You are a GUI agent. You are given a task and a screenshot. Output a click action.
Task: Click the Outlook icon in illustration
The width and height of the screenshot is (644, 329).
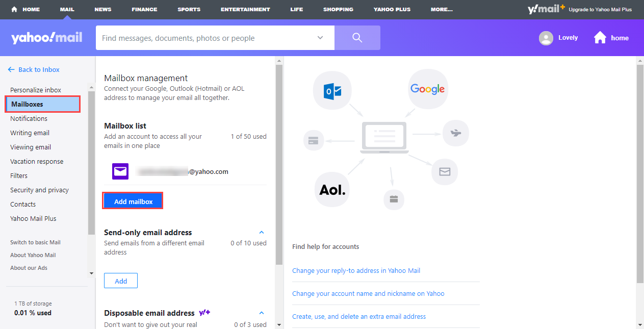pyautogui.click(x=332, y=91)
